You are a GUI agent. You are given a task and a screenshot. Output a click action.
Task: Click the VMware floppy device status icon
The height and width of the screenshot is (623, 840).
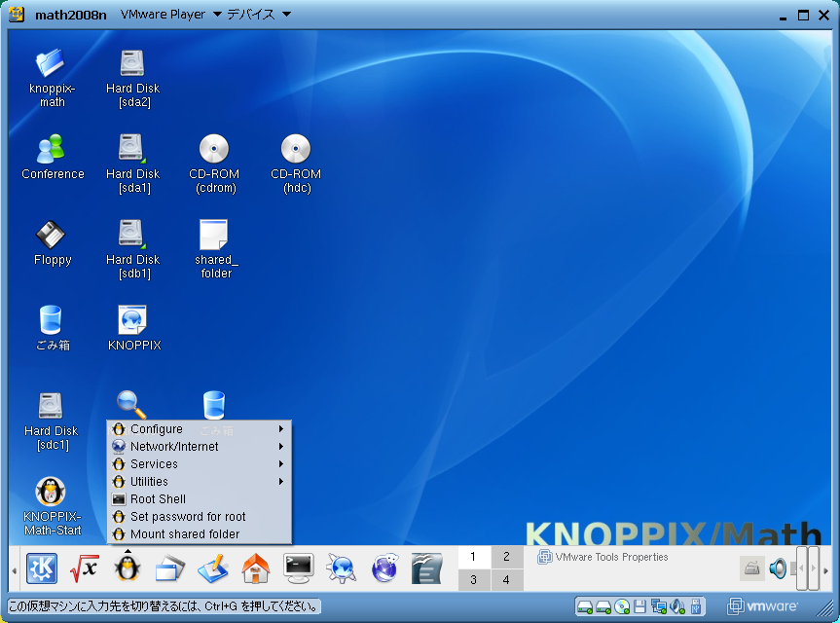(x=639, y=606)
